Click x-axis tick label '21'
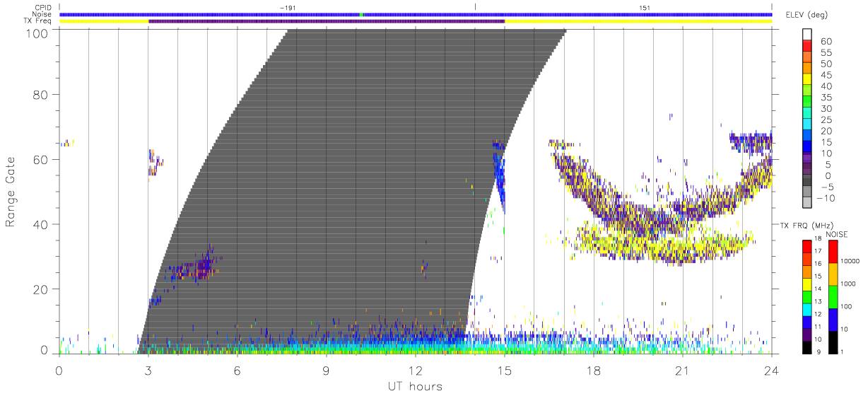This screenshot has width=868, height=401. coord(683,370)
